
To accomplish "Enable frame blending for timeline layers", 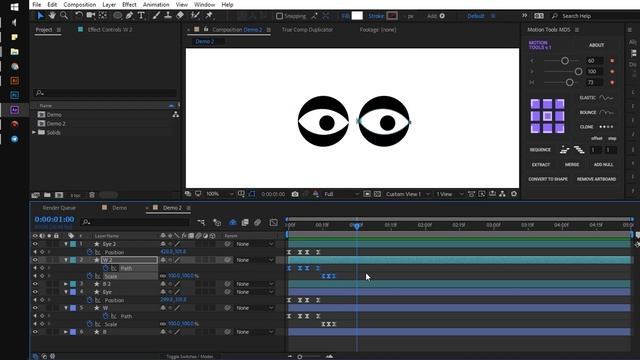I will [x=245, y=222].
